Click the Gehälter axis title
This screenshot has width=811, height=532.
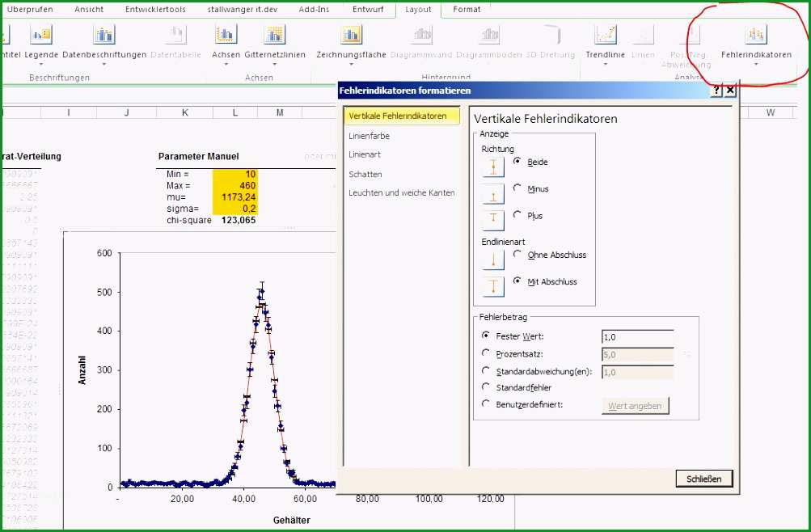(x=292, y=520)
